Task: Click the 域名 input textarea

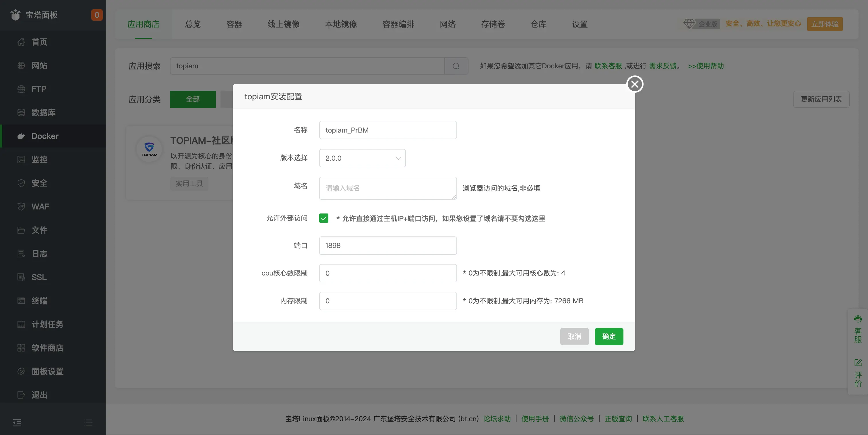Action: coord(387,188)
